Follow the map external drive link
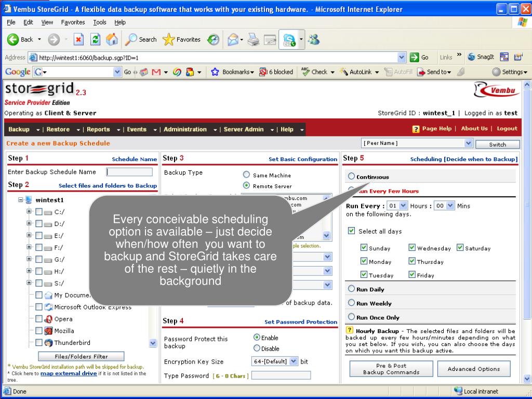 point(69,373)
